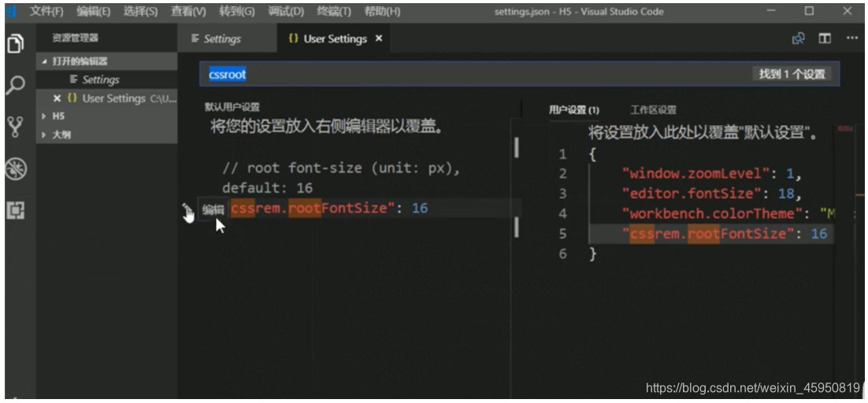The width and height of the screenshot is (868, 403).
Task: Click the "window.zoomLevel" line in user settings
Action: (x=712, y=174)
